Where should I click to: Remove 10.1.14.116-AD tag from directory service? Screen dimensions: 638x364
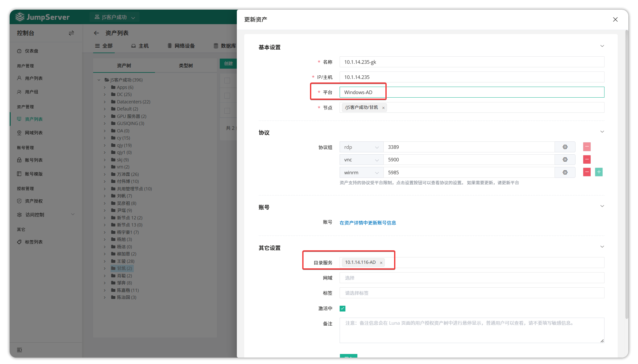381,263
